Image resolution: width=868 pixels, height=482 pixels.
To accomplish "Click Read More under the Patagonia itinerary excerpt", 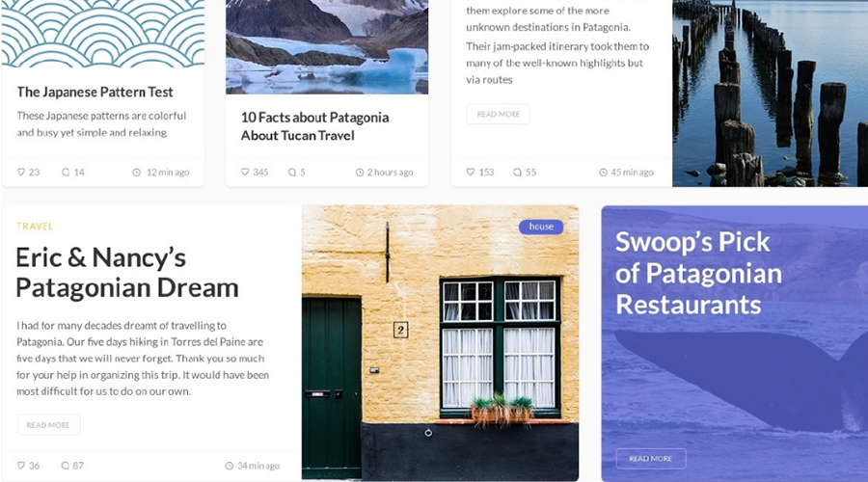I will click(499, 114).
